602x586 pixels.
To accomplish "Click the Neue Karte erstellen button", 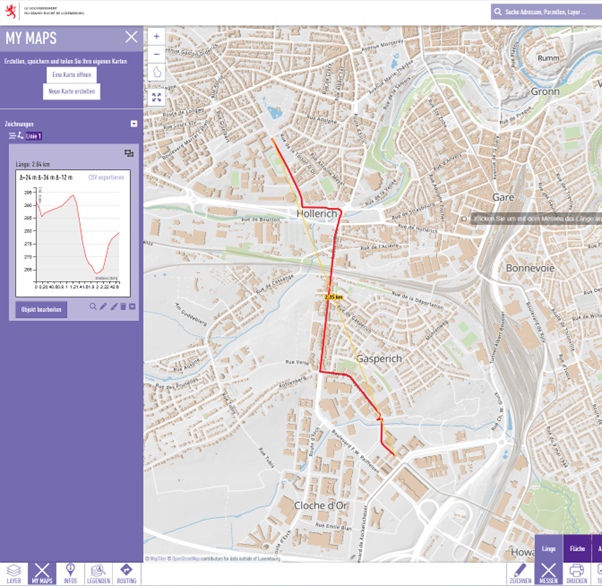I will pyautogui.click(x=71, y=91).
